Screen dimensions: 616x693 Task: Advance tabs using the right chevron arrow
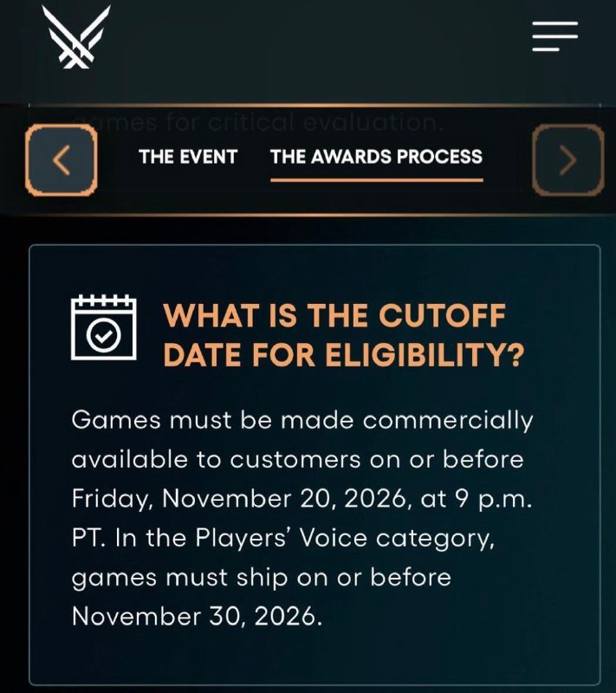tap(567, 159)
